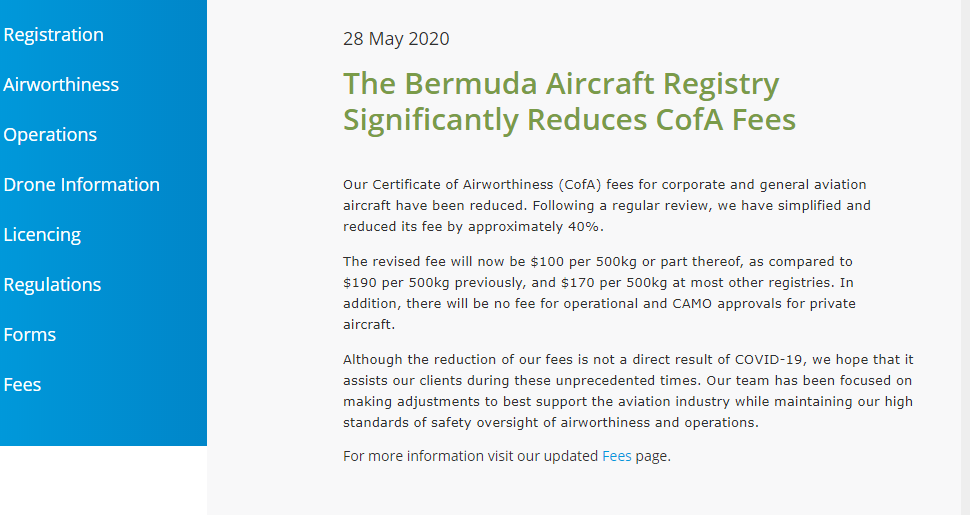Open the Registration sidebar menu item
The width and height of the screenshot is (970, 515).
click(x=54, y=35)
